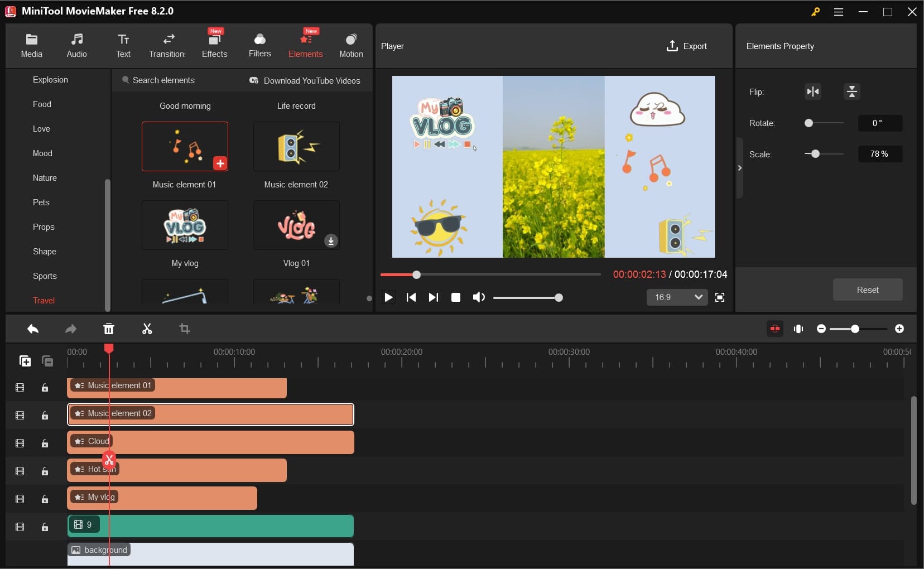This screenshot has height=569, width=924.
Task: Play the video preview
Action: 389,297
